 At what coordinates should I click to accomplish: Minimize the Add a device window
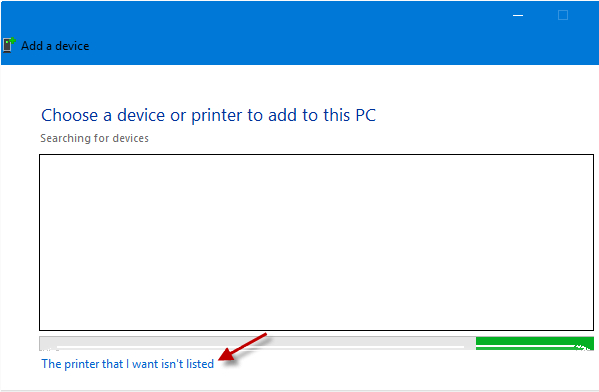click(518, 15)
